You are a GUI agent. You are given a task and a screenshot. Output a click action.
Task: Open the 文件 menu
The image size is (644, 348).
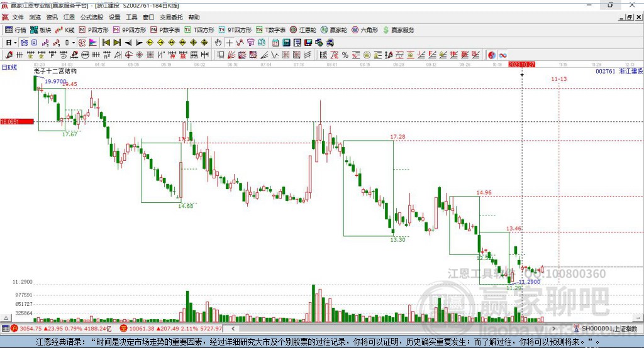pyautogui.click(x=18, y=17)
